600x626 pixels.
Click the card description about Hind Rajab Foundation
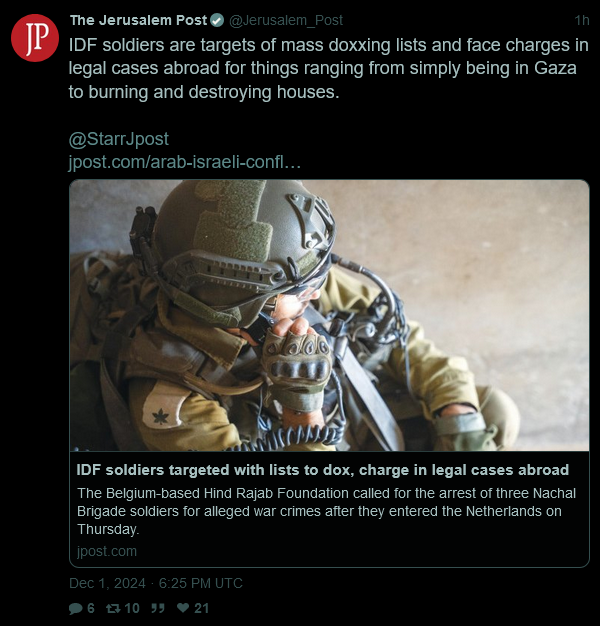coord(327,511)
